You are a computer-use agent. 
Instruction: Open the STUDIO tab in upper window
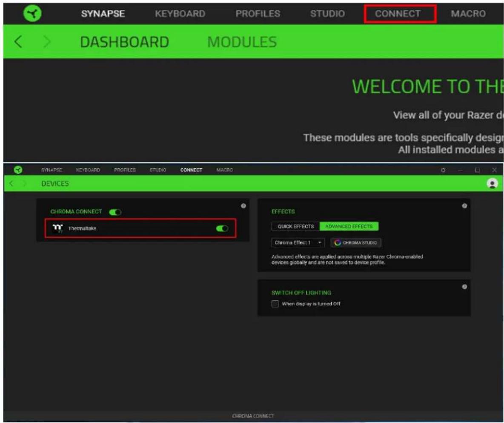(x=327, y=14)
